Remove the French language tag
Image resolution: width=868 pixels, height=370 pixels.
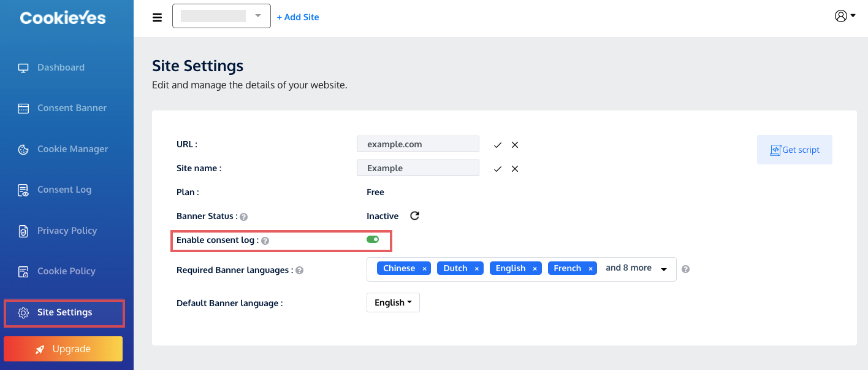pos(590,269)
